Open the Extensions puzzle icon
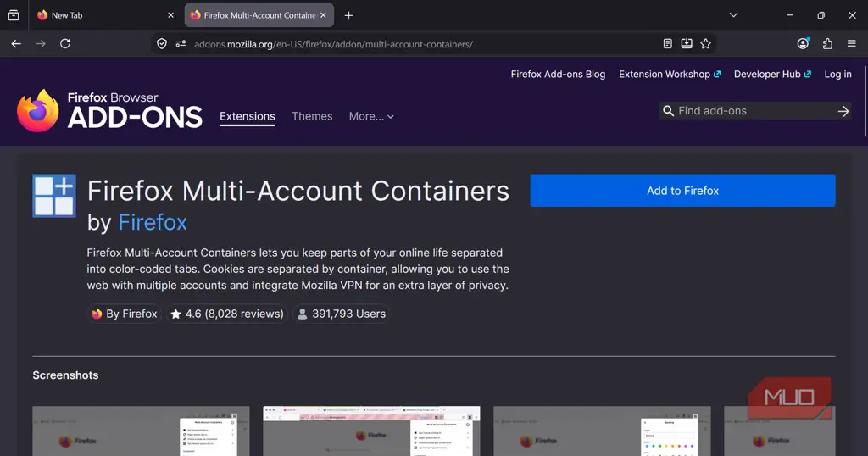The image size is (868, 456). [x=827, y=44]
